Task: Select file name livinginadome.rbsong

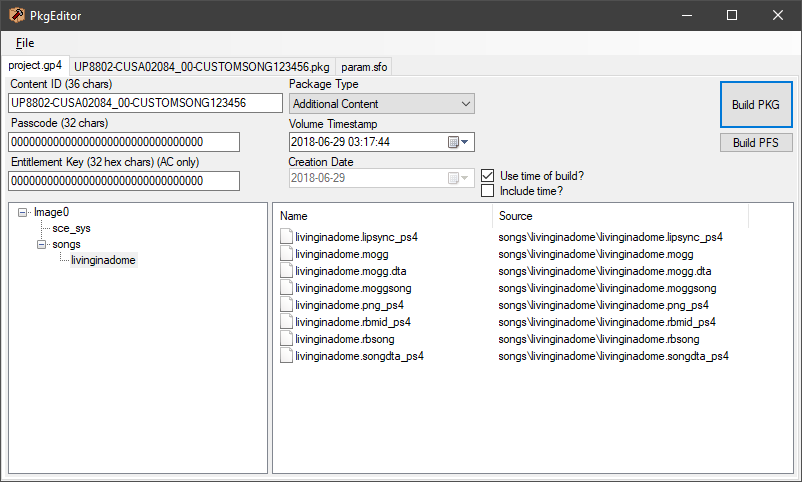Action: pyautogui.click(x=345, y=339)
